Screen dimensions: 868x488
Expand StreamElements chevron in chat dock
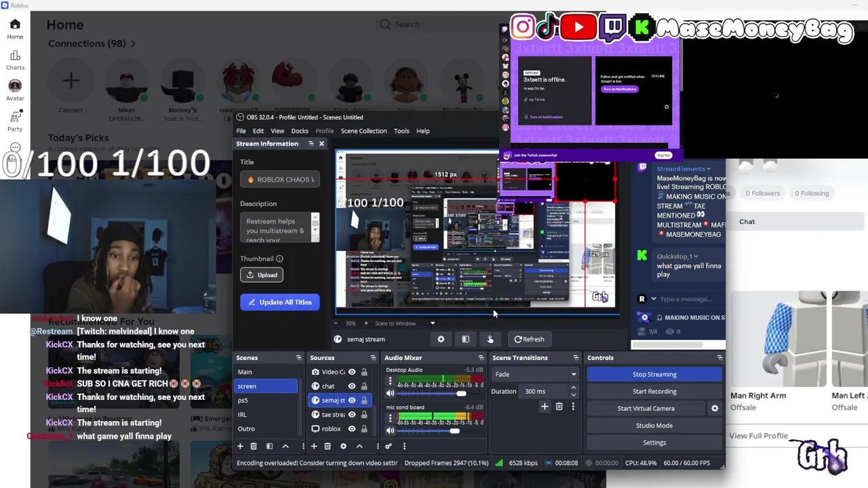click(709, 169)
